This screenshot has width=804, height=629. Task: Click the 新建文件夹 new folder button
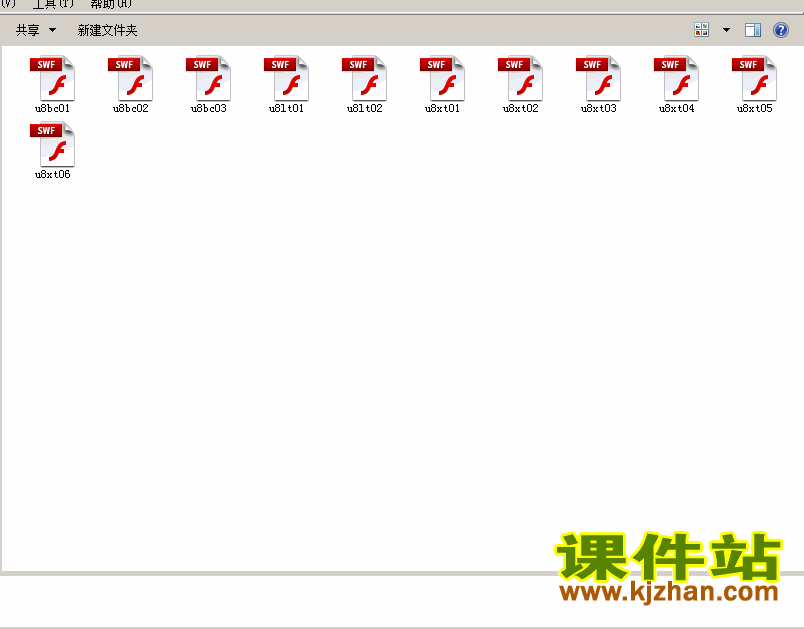point(107,30)
